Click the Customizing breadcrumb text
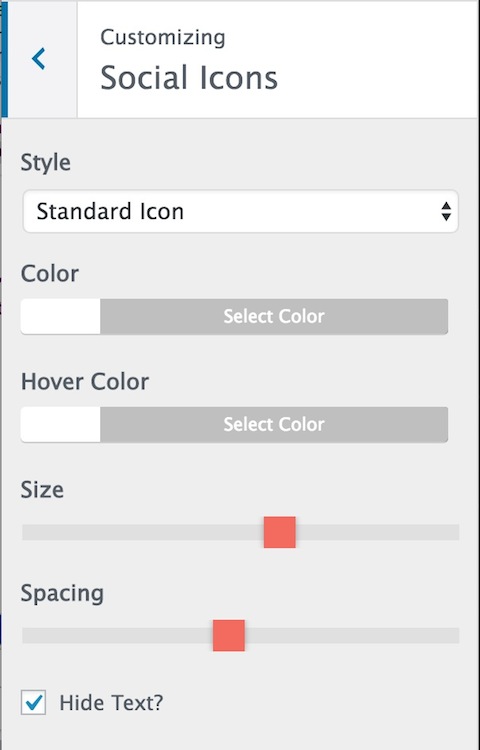480x750 pixels. (x=163, y=38)
